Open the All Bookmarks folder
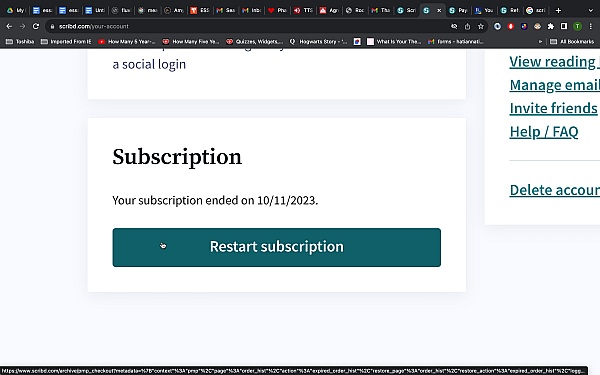 coord(572,41)
